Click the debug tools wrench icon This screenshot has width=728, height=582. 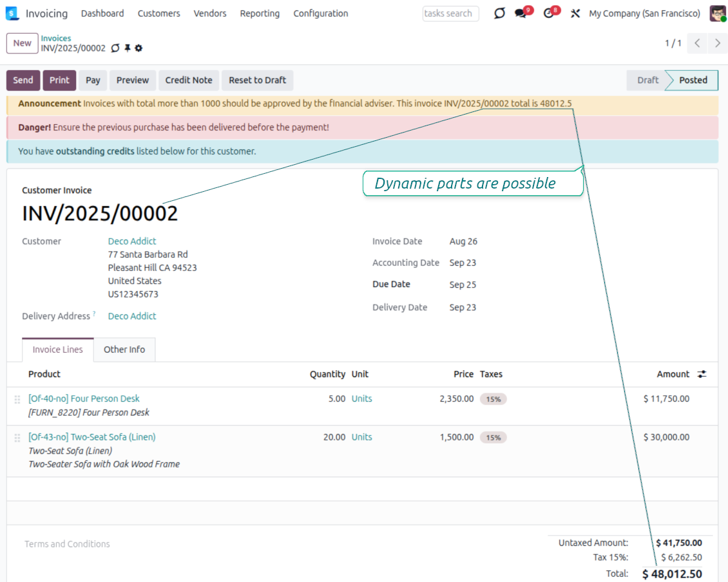pos(575,14)
